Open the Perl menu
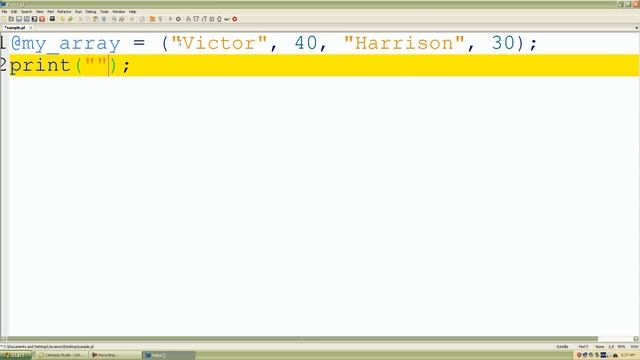Image resolution: width=640 pixels, height=360 pixels. pyautogui.click(x=50, y=12)
